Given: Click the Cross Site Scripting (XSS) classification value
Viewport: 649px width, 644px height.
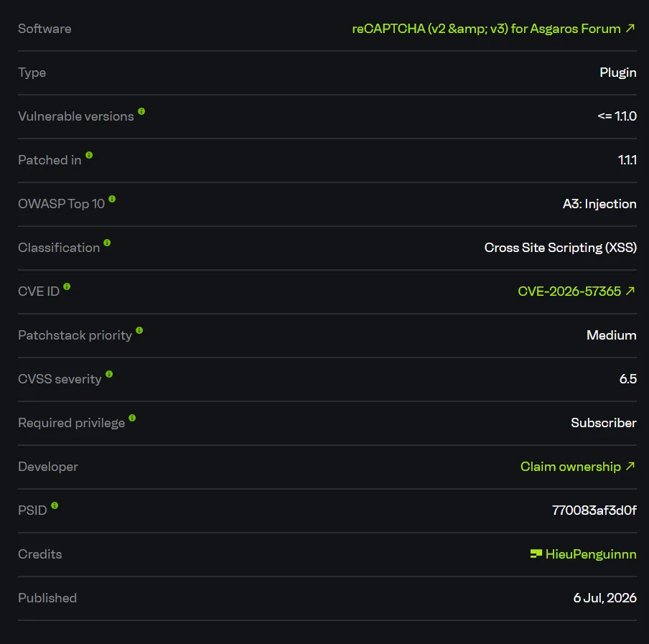Looking at the screenshot, I should tap(561, 248).
